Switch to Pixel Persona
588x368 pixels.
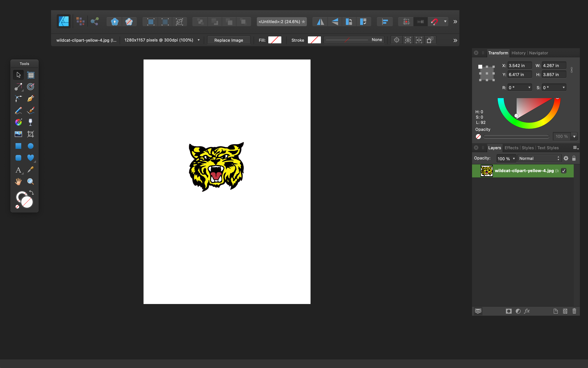click(80, 21)
